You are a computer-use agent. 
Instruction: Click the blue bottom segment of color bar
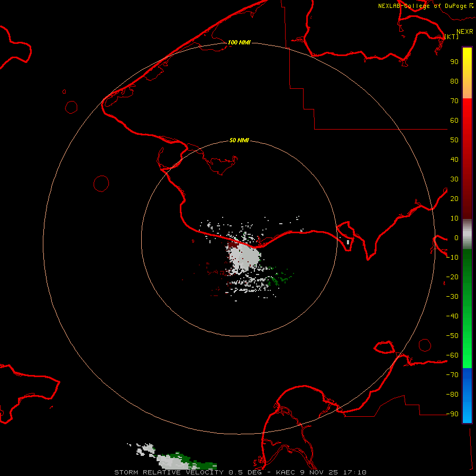(467, 395)
